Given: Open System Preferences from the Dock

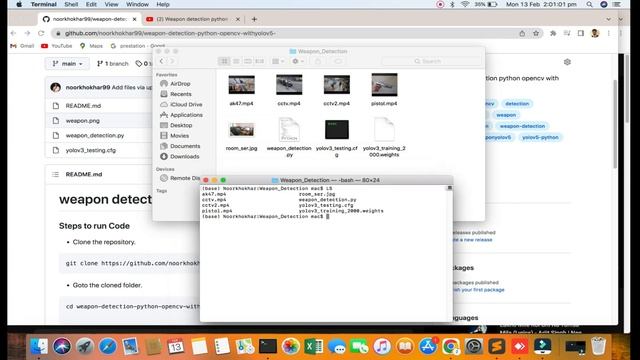Looking at the screenshot, I should [x=473, y=347].
